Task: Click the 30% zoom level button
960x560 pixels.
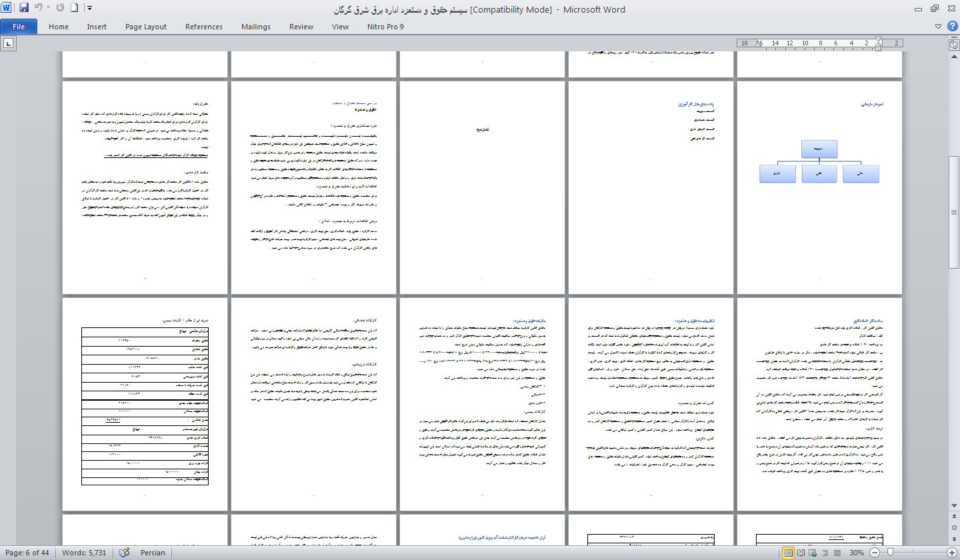Action: pos(857,553)
